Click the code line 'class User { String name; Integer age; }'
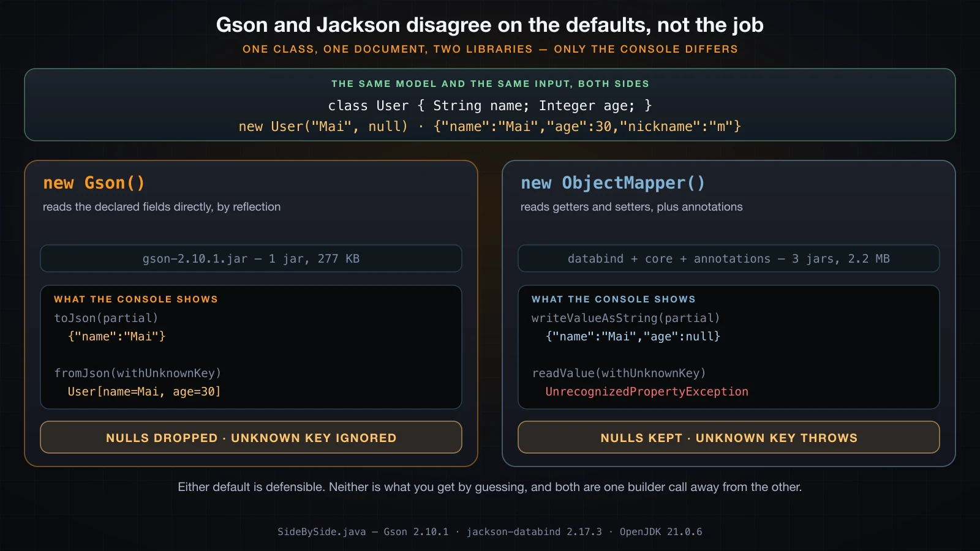This screenshot has height=551, width=980. 490,106
